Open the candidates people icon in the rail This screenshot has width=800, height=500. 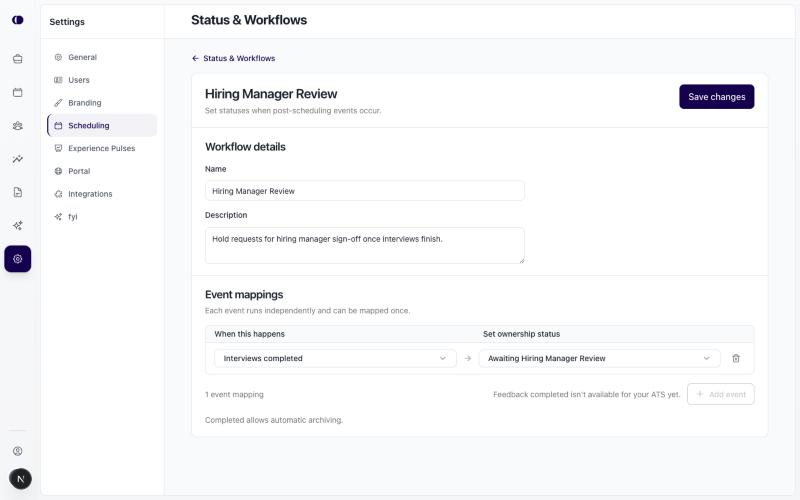(x=18, y=126)
